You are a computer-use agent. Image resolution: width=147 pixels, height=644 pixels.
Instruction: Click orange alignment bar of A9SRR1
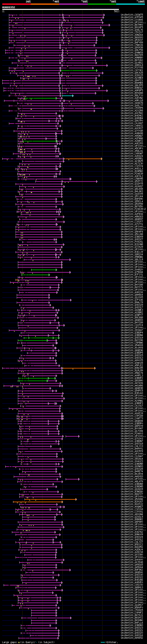[83, 159]
